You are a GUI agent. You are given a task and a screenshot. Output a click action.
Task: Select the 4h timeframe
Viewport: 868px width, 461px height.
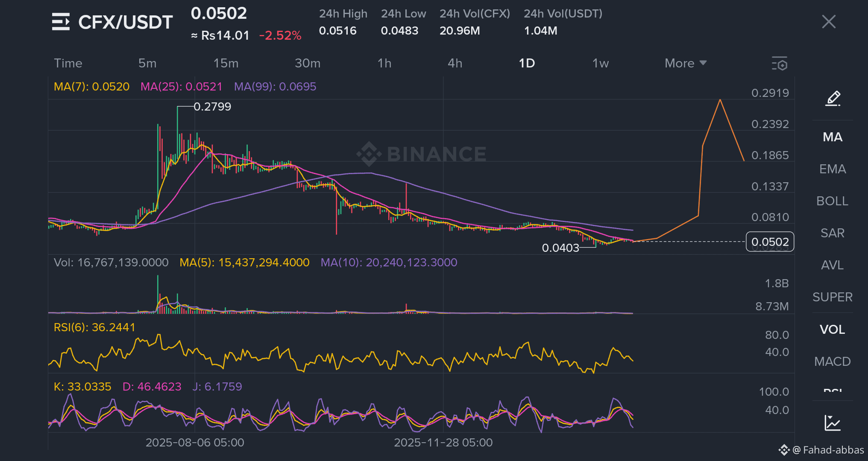[x=455, y=63]
